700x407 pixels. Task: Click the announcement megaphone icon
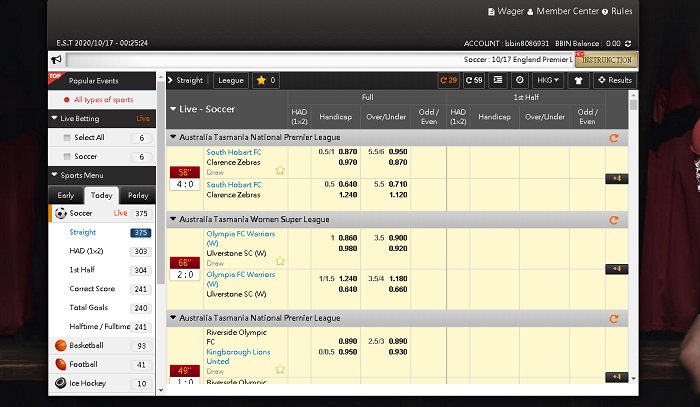(x=57, y=60)
